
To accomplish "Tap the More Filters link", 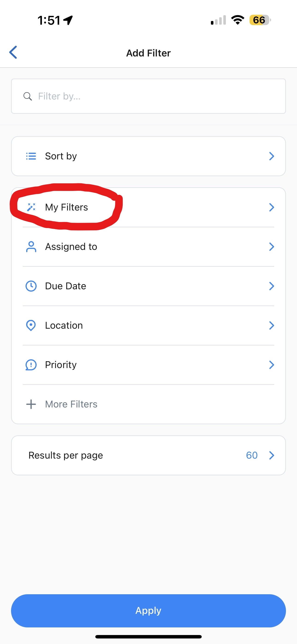I will click(x=71, y=404).
